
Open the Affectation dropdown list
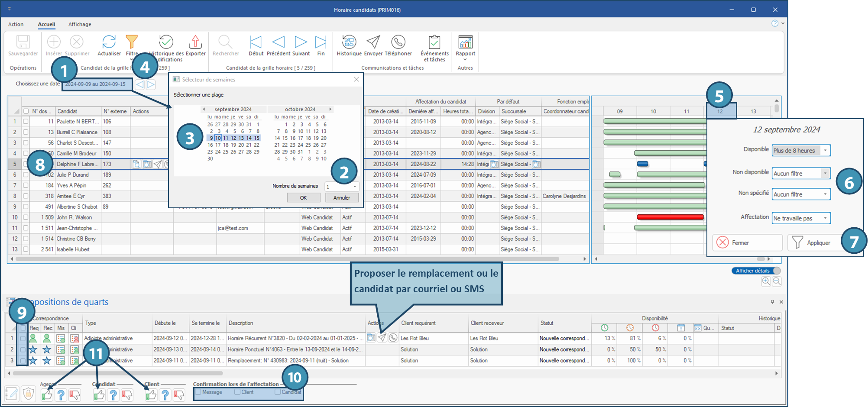[825, 218]
